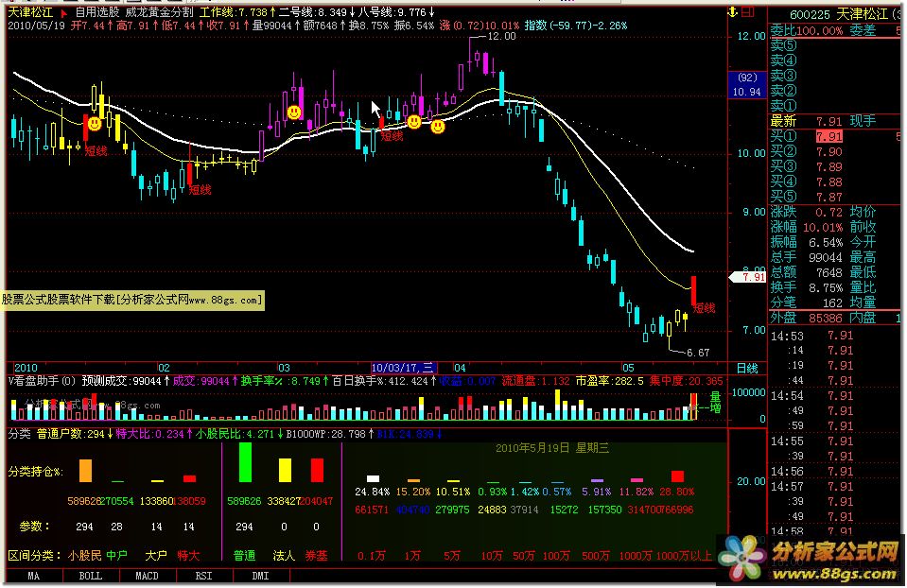Screen dimensions: 907x588
Task: Click the red bar above 券基
Action: click(317, 470)
